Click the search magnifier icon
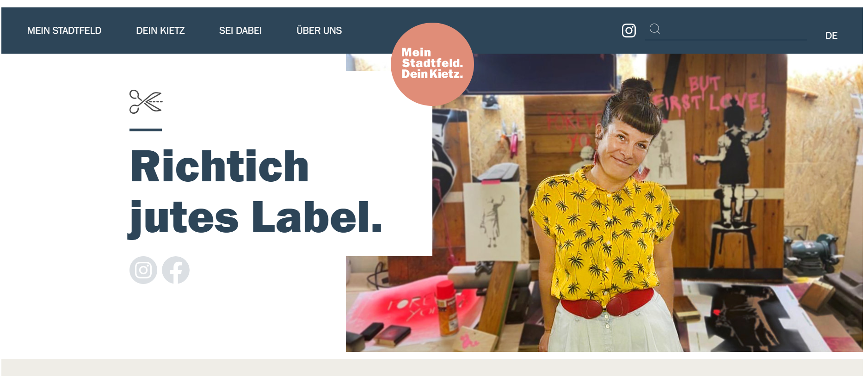Viewport: 868px width, 376px height. 654,29
